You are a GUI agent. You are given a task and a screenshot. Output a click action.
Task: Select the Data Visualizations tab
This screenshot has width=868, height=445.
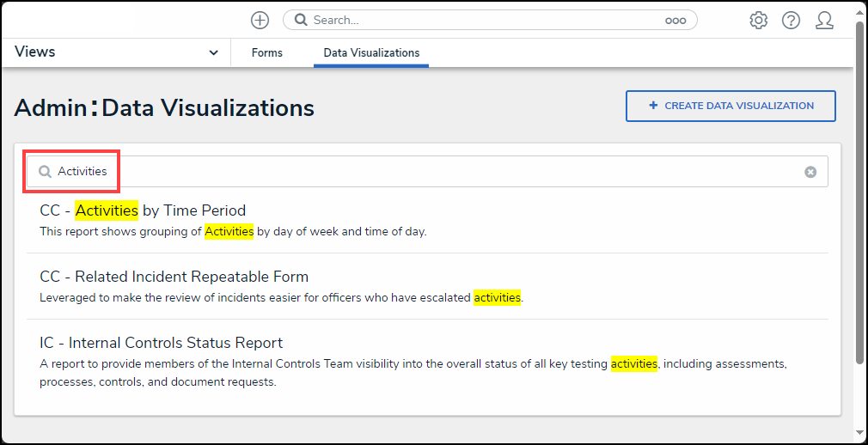371,52
